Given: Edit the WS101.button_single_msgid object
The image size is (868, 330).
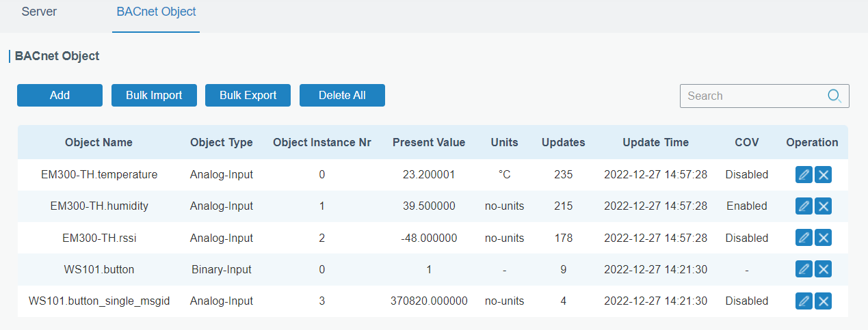Looking at the screenshot, I should click(804, 301).
